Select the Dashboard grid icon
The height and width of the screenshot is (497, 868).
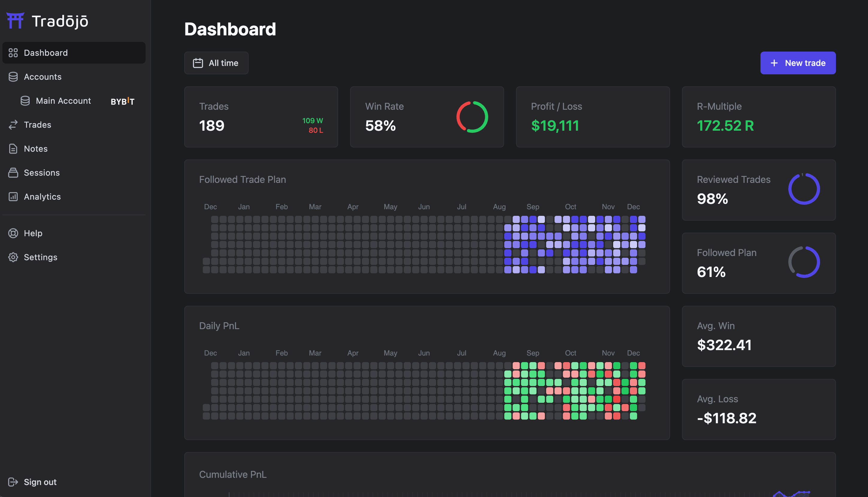pos(13,52)
